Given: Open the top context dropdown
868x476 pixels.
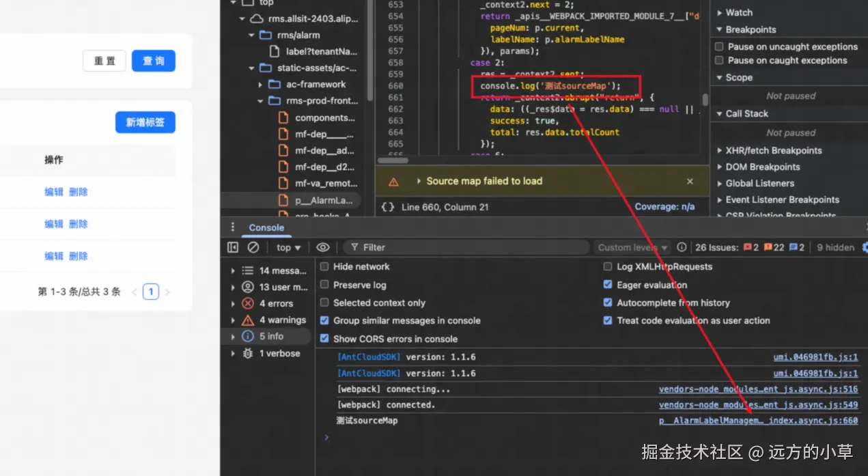Looking at the screenshot, I should click(288, 247).
